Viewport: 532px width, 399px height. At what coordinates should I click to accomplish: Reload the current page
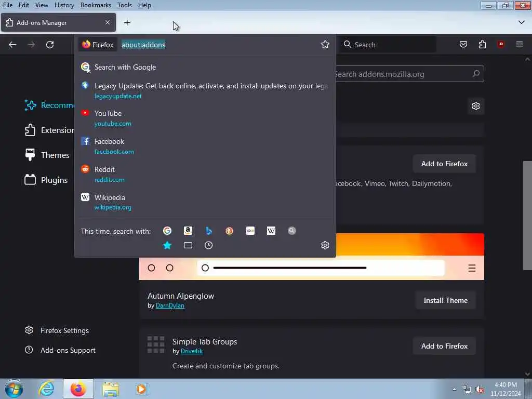pos(50,45)
